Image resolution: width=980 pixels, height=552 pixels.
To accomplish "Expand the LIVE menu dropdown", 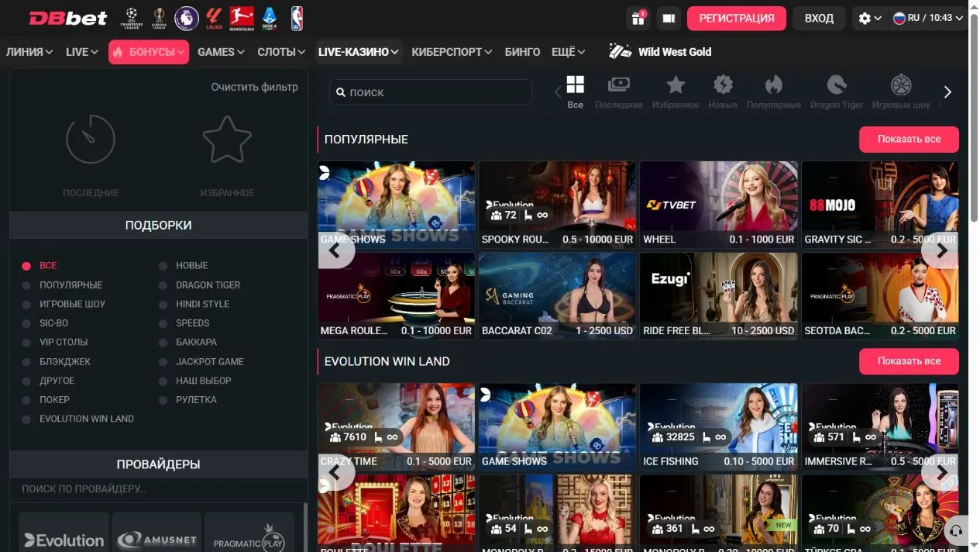I will (x=82, y=52).
